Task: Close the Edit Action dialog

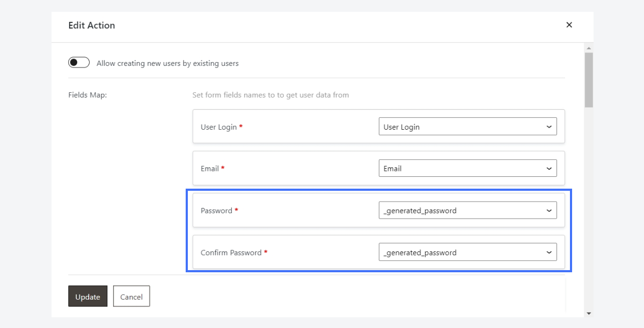Action: click(569, 25)
